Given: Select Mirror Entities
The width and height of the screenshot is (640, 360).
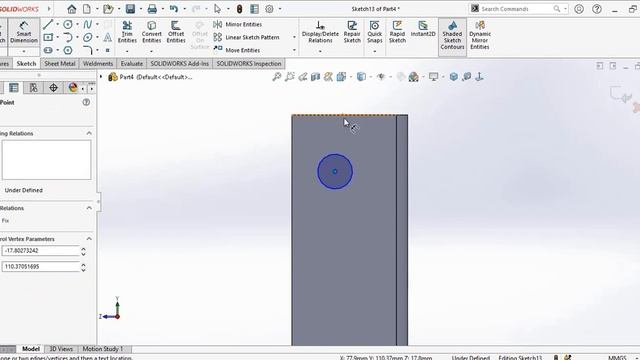Looking at the screenshot, I should 238,24.
